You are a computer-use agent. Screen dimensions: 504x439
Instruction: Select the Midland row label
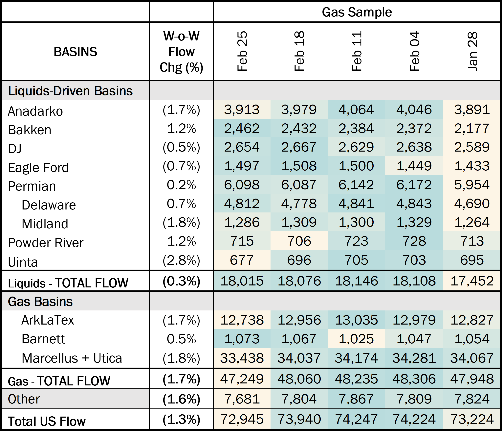pyautogui.click(x=45, y=224)
